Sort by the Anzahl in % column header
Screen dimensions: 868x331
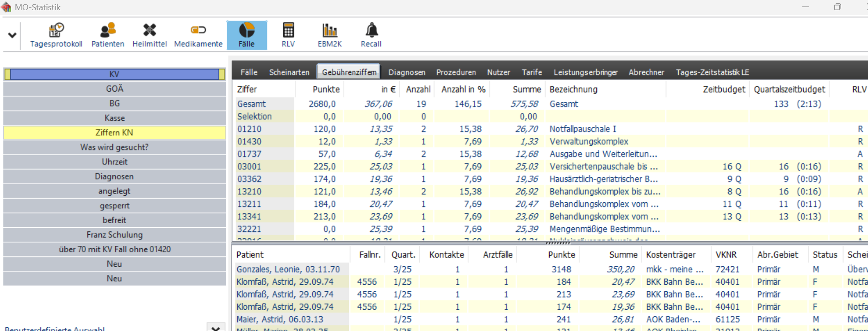pos(463,89)
